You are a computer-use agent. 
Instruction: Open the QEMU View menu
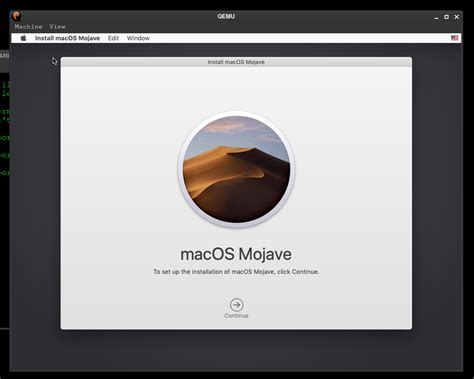pos(57,26)
